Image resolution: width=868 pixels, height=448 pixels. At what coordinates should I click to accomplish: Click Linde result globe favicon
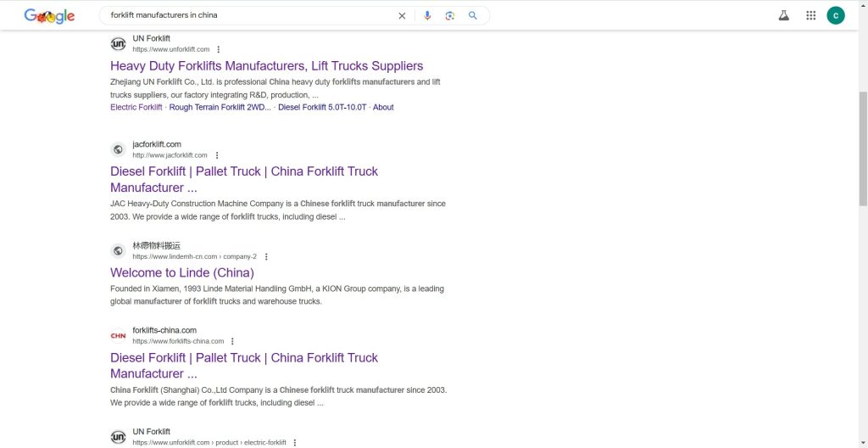click(x=118, y=251)
